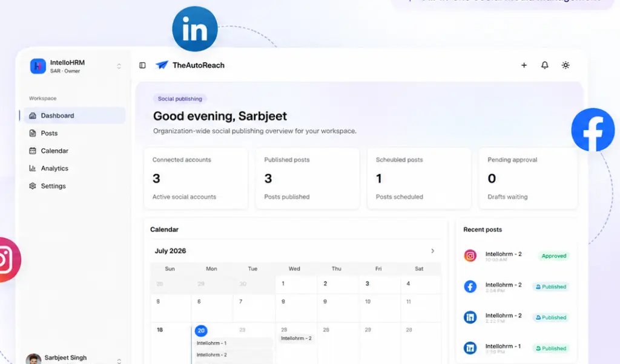Click the July 2026 month label

(x=170, y=251)
